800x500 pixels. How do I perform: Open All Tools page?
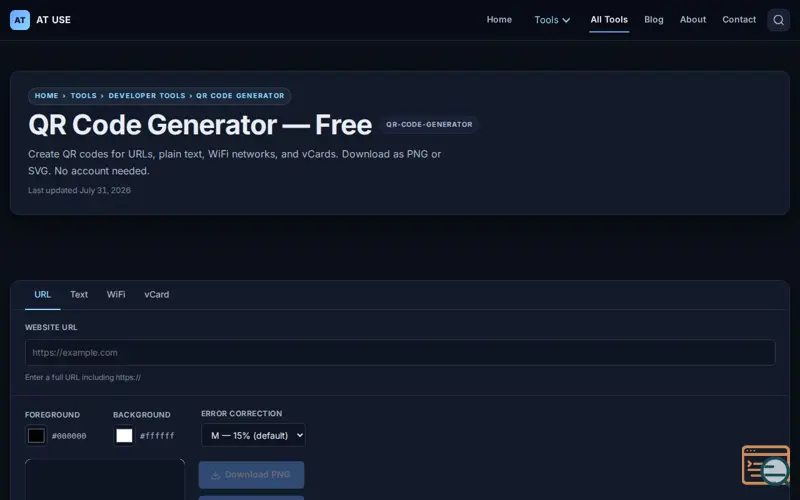pyautogui.click(x=609, y=19)
